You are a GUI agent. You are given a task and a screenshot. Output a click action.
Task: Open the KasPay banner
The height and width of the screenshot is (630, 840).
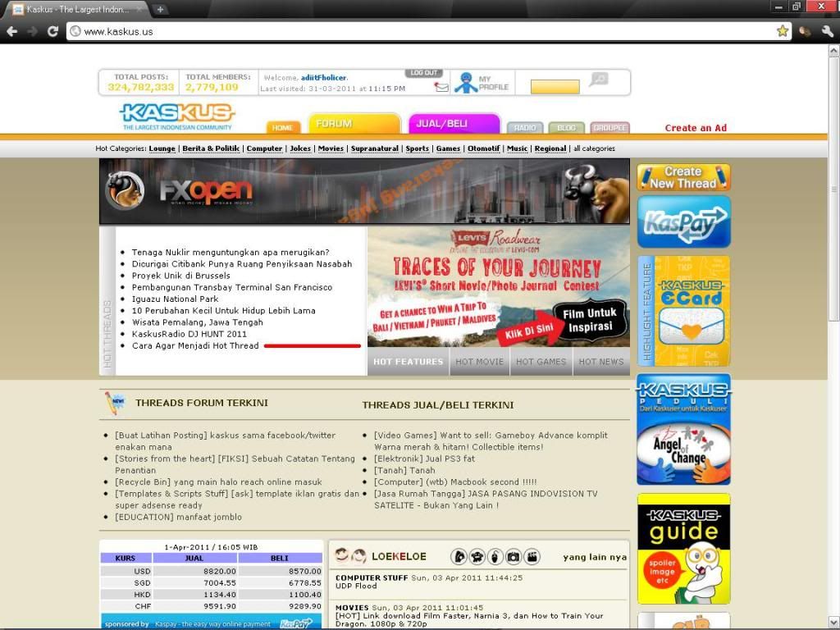click(683, 221)
